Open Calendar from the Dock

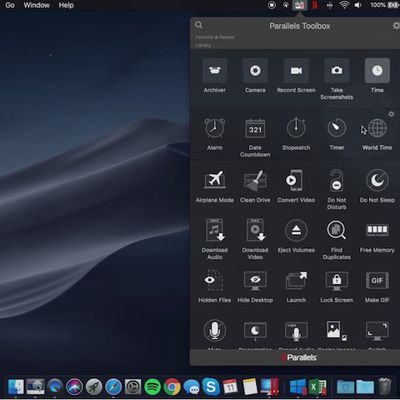click(230, 387)
